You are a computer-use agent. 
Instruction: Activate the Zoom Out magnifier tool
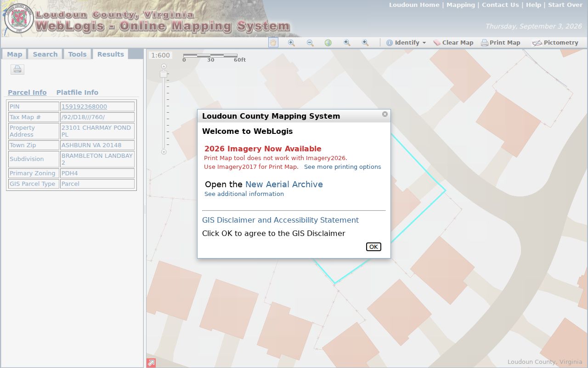click(310, 43)
